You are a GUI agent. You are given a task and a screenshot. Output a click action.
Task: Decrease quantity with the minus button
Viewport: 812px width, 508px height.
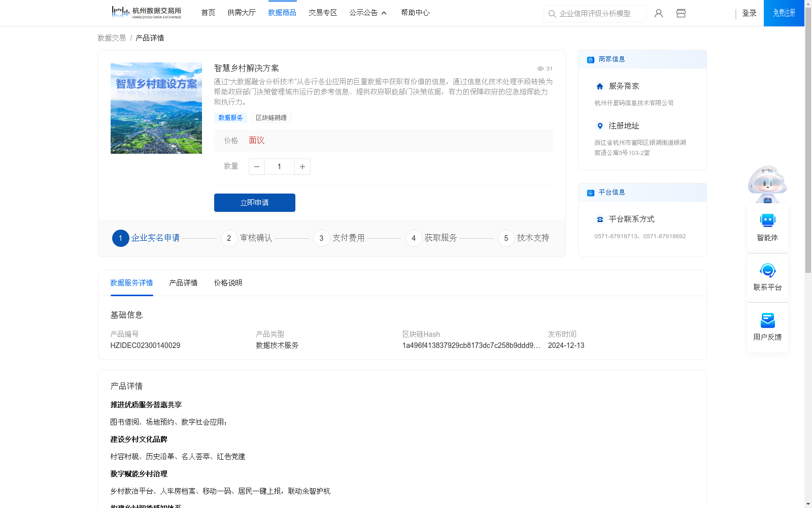pos(257,167)
